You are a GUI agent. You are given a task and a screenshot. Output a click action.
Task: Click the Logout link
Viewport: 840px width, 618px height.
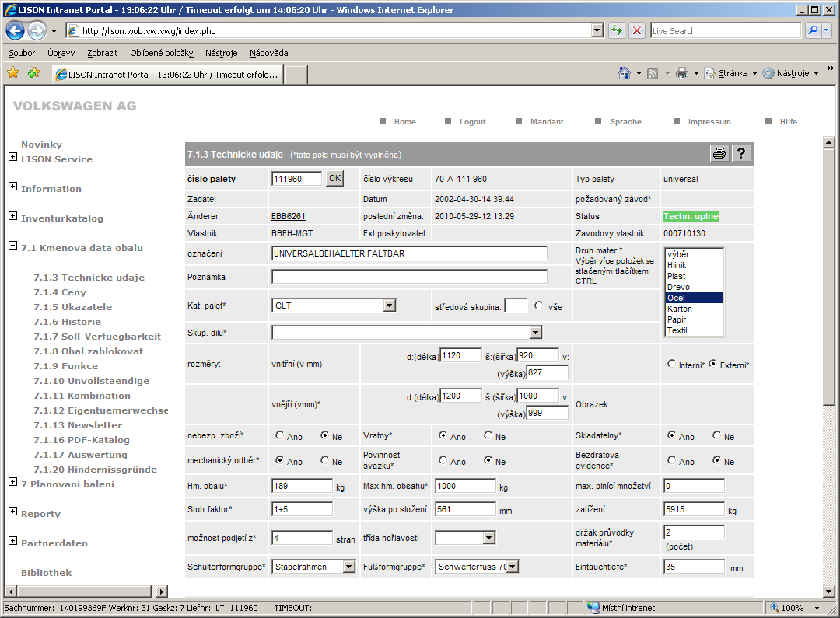(x=473, y=121)
